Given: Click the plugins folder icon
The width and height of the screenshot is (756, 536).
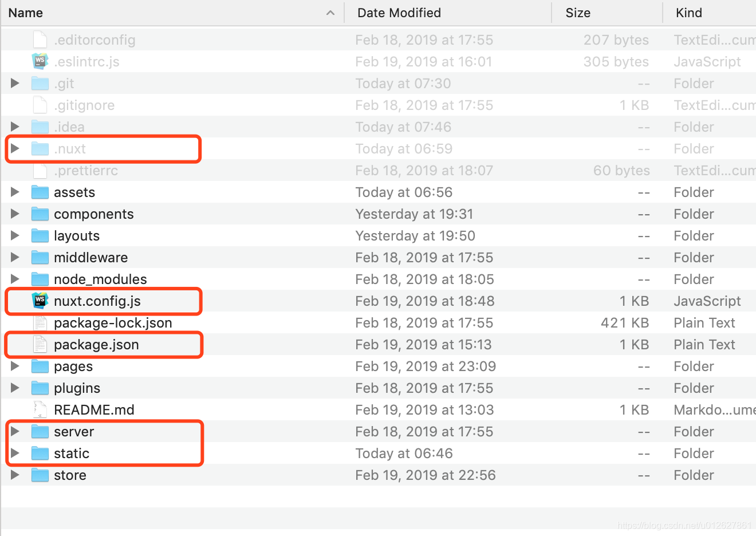Looking at the screenshot, I should click(x=40, y=388).
